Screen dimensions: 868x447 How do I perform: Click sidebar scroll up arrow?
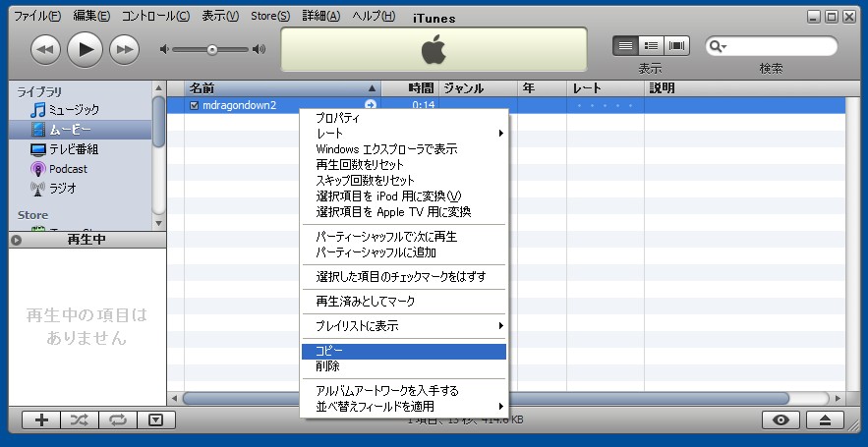159,87
